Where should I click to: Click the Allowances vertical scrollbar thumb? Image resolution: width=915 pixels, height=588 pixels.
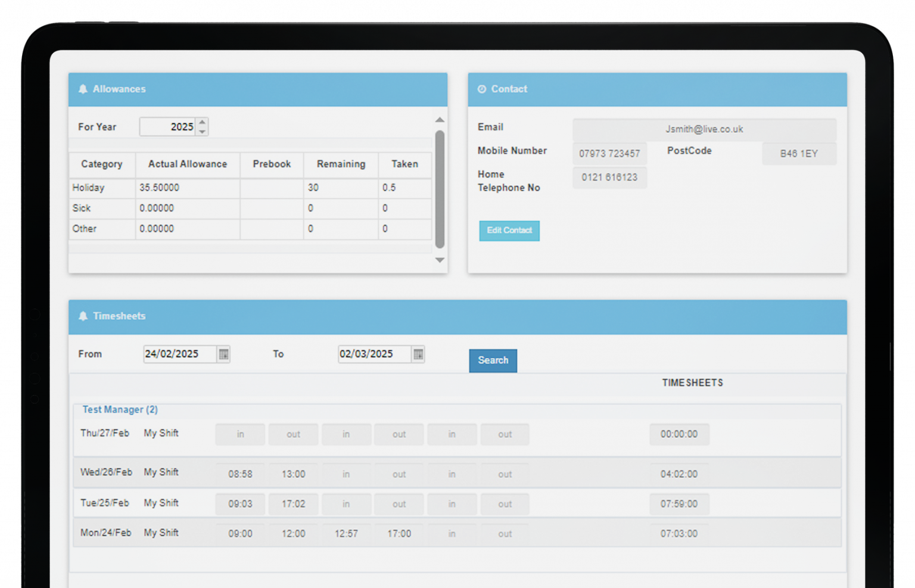coord(440,189)
